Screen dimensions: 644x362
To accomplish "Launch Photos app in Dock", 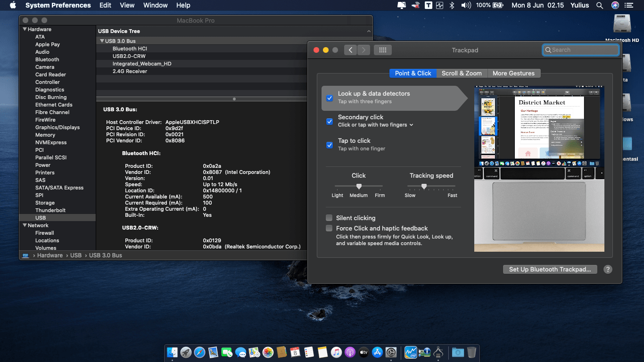I will (268, 352).
